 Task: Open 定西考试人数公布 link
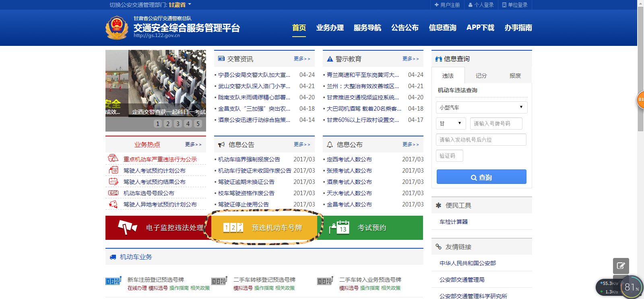point(349,159)
